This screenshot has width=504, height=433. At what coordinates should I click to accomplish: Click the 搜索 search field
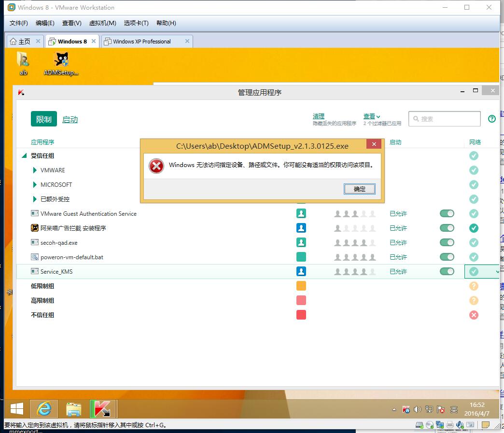(445, 119)
